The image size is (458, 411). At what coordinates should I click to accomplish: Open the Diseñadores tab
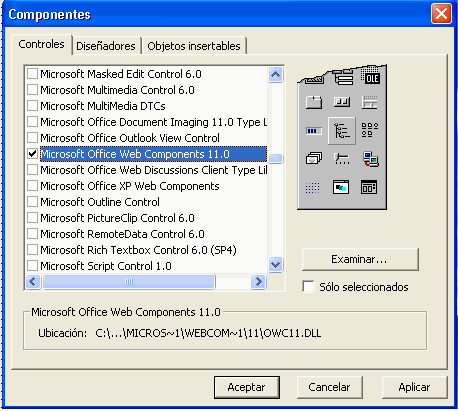pos(106,46)
